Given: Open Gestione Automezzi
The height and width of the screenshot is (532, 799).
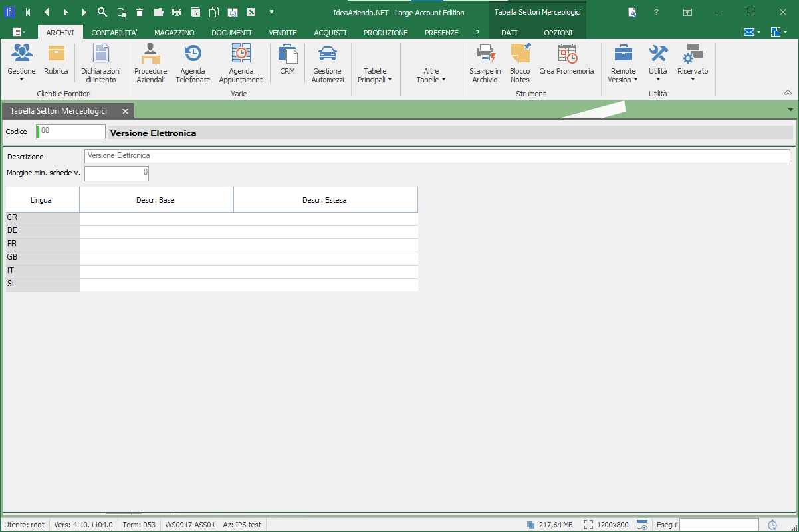Looking at the screenshot, I should [x=328, y=63].
